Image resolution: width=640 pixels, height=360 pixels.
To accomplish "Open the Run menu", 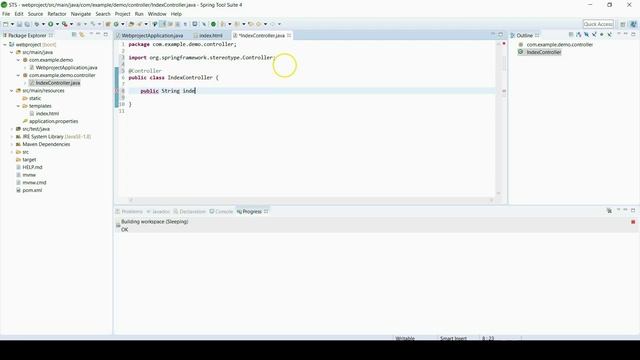I will pyautogui.click(x=139, y=14).
